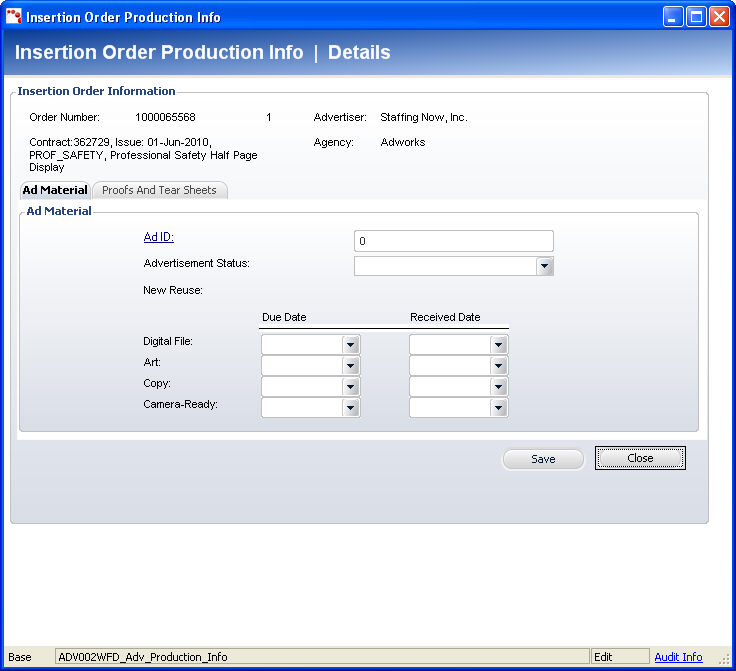
Task: Open the Copy Received Date dropdown
Action: click(499, 387)
